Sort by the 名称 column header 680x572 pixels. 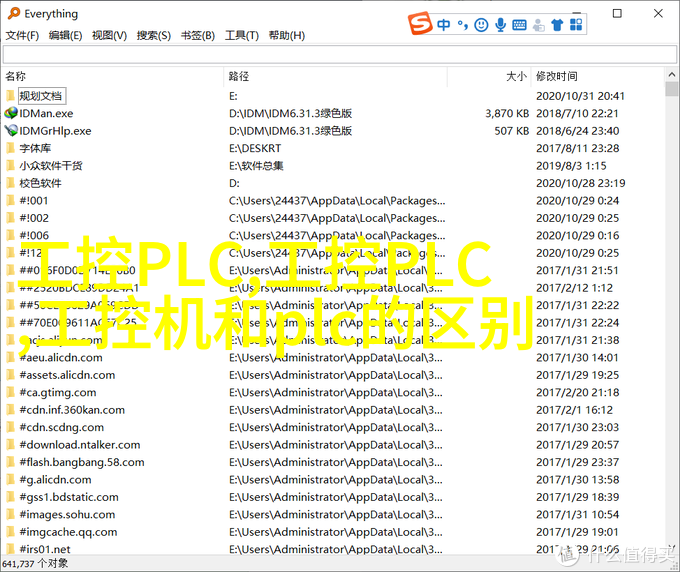(x=16, y=76)
